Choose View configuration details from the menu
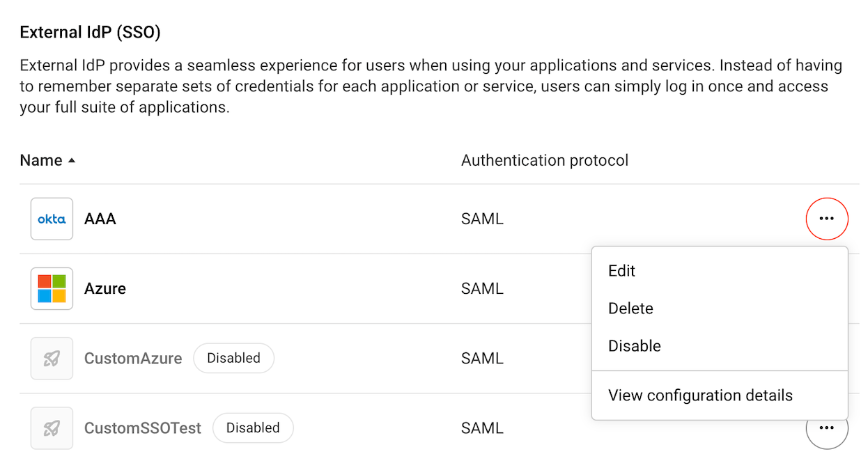 700,395
